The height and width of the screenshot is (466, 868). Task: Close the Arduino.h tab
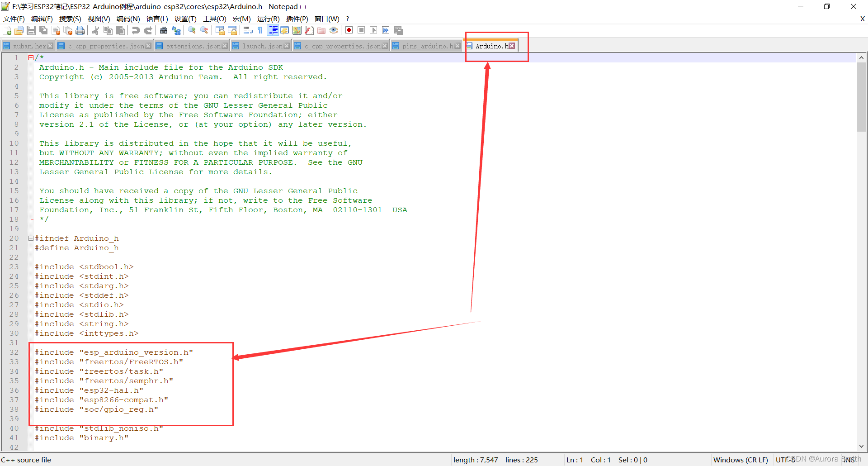tap(512, 46)
